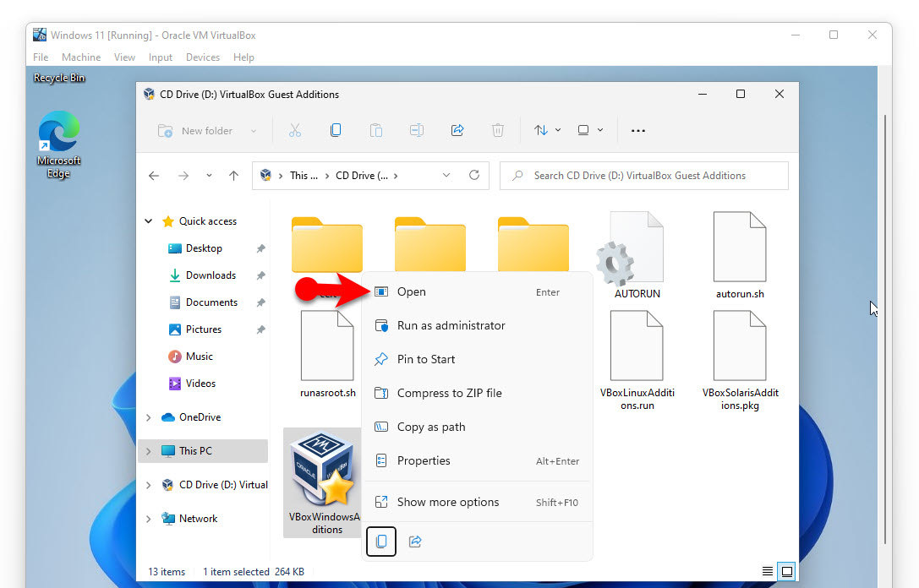Viewport: 919px width, 588px height.
Task: Collapse the Quick access section
Action: pos(149,221)
